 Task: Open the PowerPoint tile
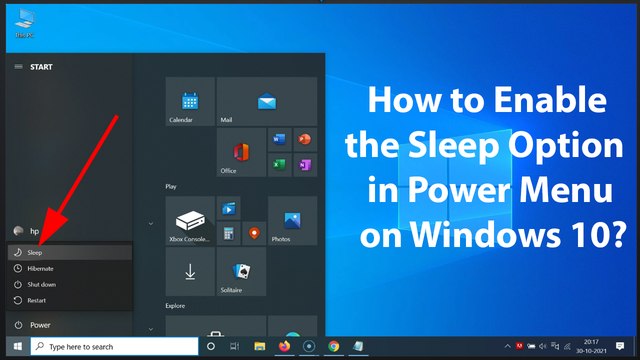305,140
